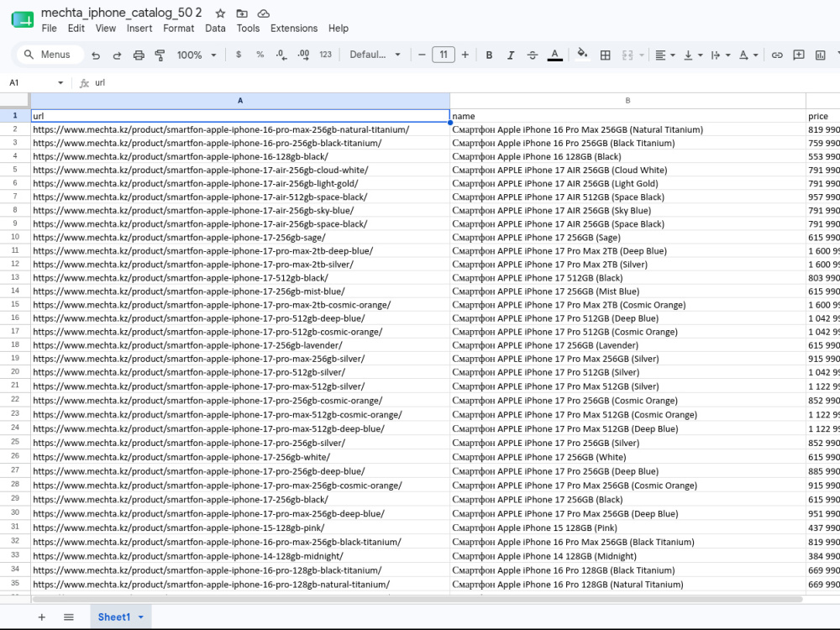Select the Sheet1 tab
Viewport: 840px width, 630px height.
[114, 617]
